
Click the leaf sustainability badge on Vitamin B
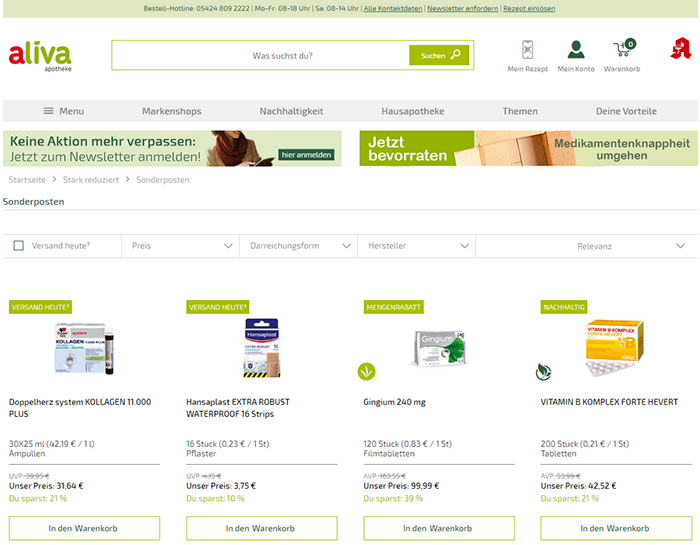tap(543, 372)
